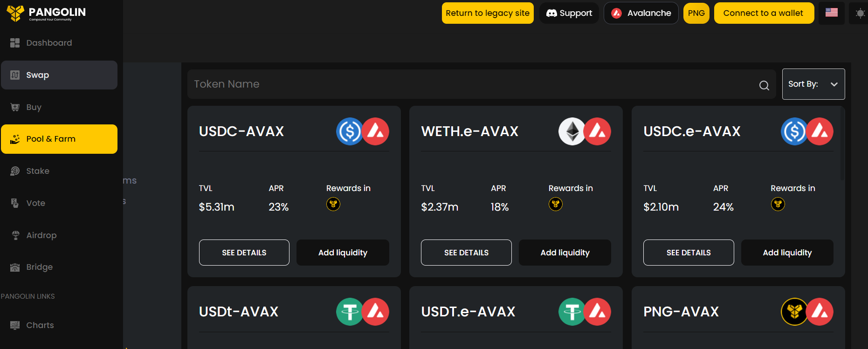The width and height of the screenshot is (868, 349).
Task: Open Support via Discord button
Action: [569, 13]
